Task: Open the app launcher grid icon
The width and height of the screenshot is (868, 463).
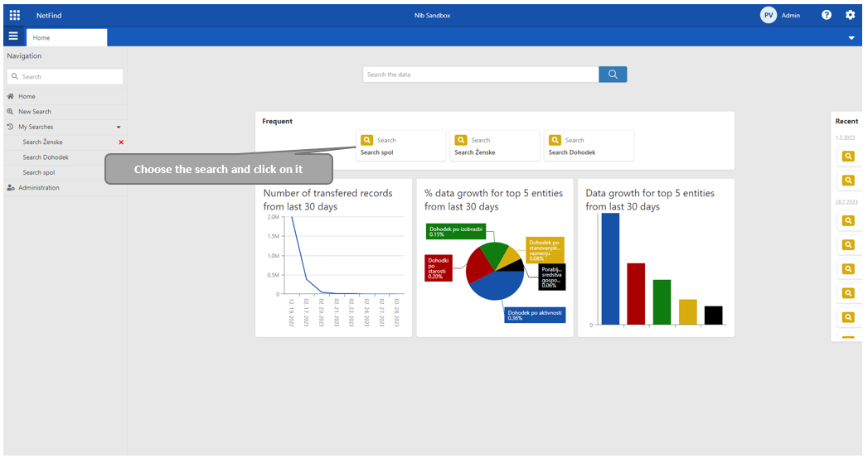Action: (14, 15)
